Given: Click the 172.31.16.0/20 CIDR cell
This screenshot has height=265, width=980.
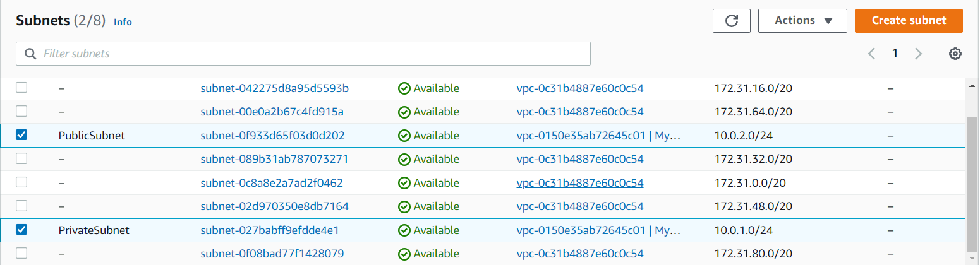Looking at the screenshot, I should (x=753, y=88).
